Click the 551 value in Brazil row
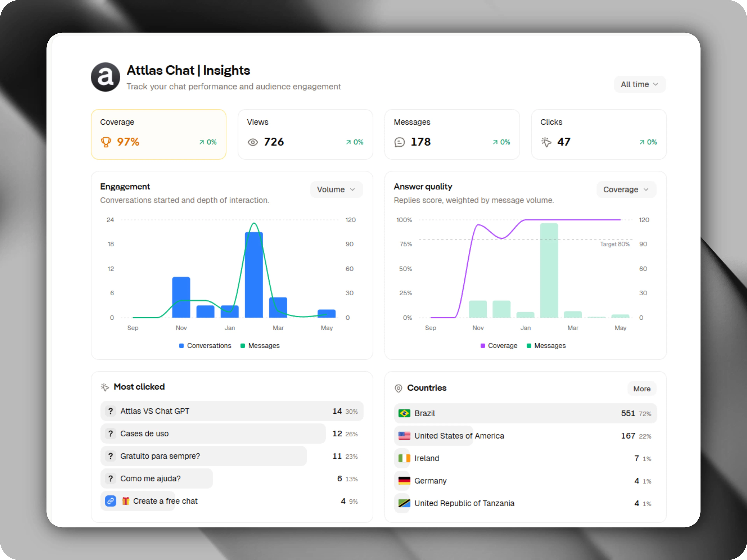 click(628, 414)
